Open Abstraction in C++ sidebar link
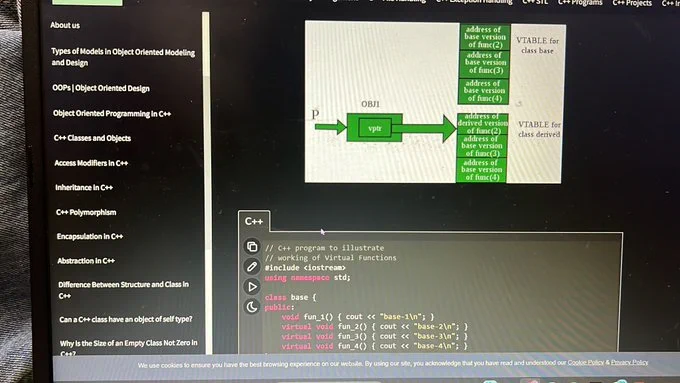This screenshot has width=680, height=383. tap(86, 261)
